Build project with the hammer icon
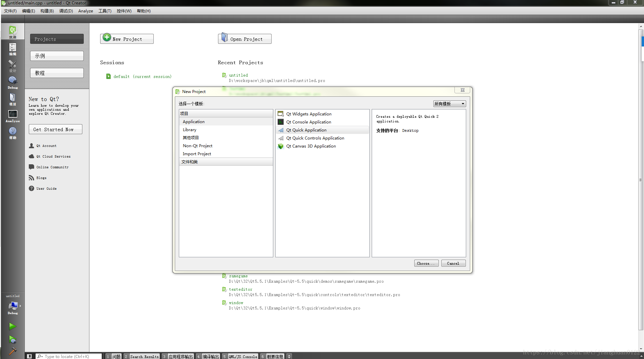The image size is (644, 359). (x=12, y=351)
